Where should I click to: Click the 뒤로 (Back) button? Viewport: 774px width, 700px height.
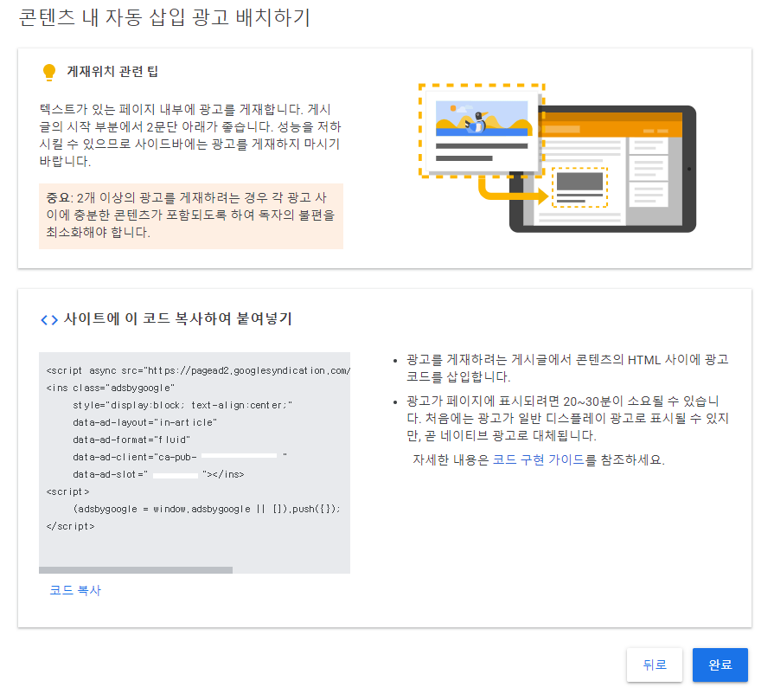click(x=655, y=665)
